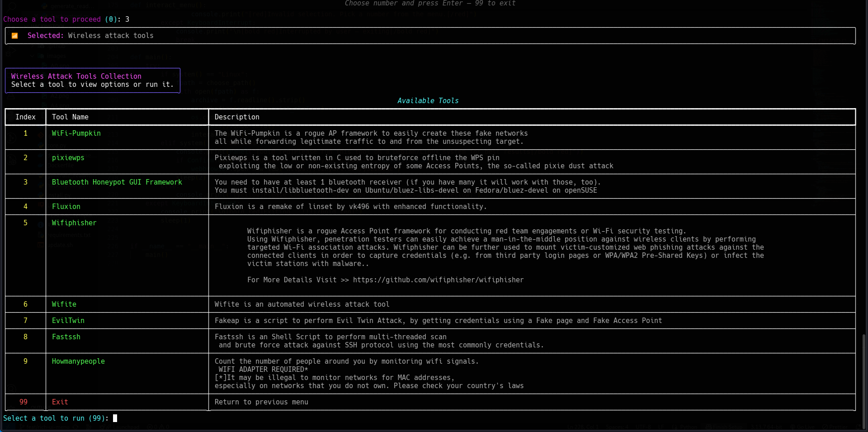
Task: Click the Fluxion tool name
Action: (66, 207)
